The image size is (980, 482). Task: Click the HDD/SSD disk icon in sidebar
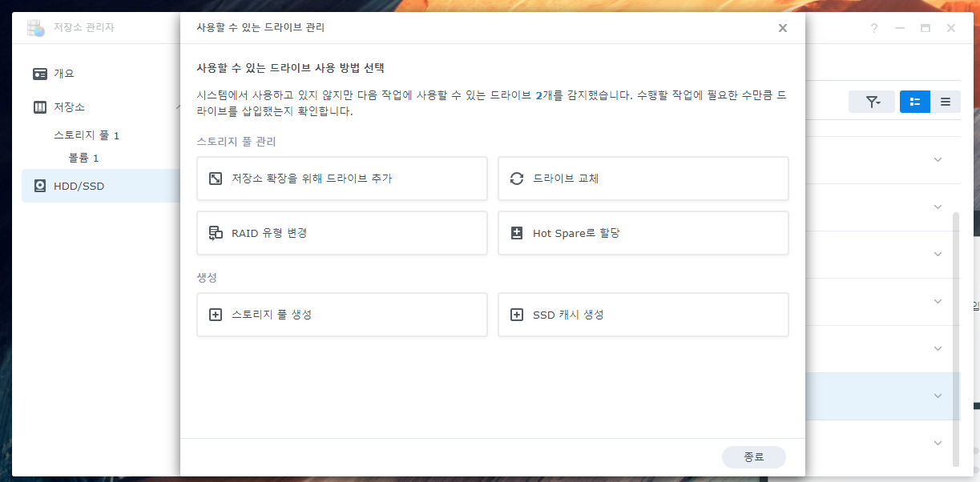coord(40,187)
